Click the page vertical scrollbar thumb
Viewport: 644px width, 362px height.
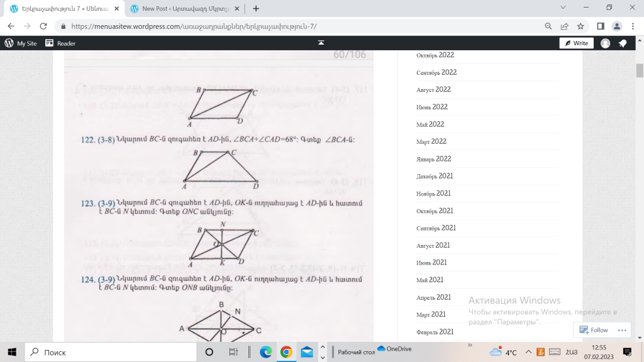pyautogui.click(x=640, y=70)
